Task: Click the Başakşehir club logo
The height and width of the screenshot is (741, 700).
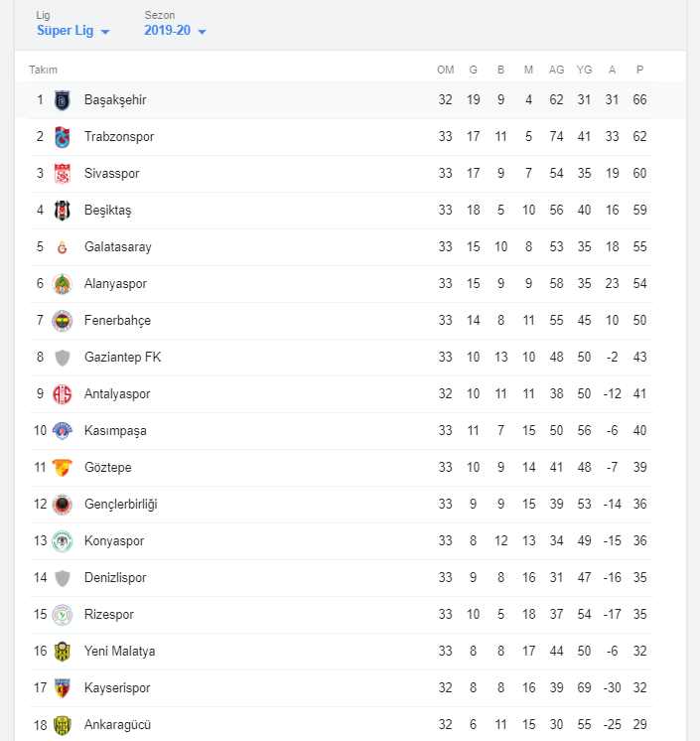Action: coord(63,100)
